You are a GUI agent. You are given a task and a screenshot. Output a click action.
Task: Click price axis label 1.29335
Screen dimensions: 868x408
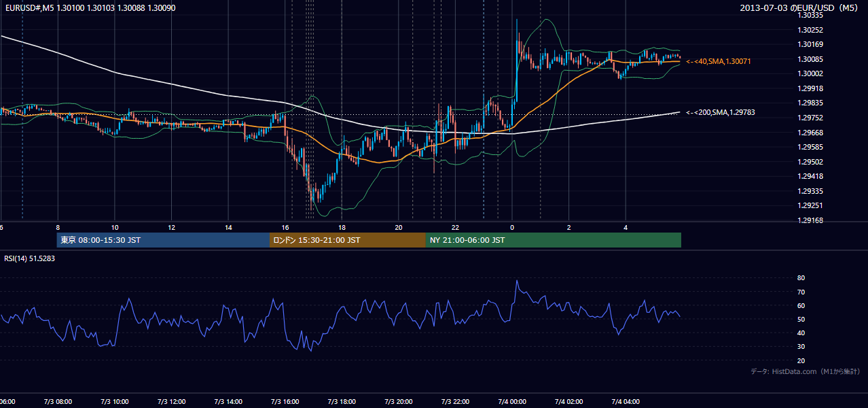(810, 191)
